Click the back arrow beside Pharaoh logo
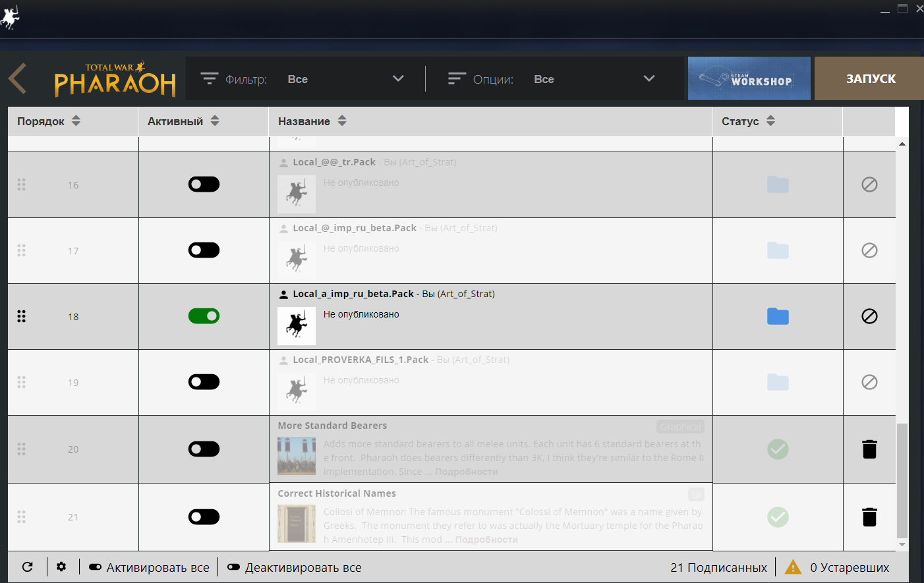924x583 pixels. click(x=18, y=79)
